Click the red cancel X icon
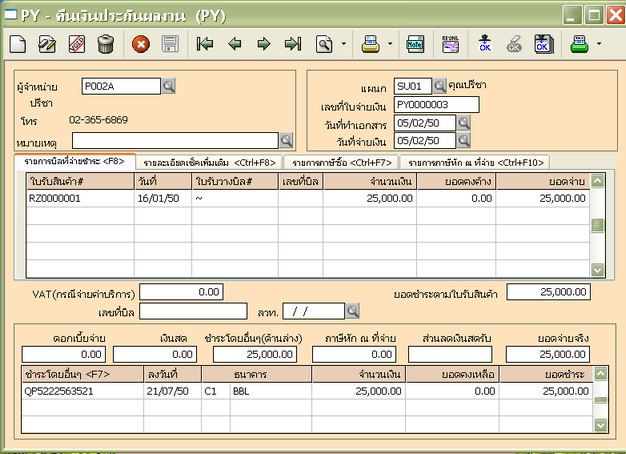Viewport: 626px width, 454px height. coord(141,44)
